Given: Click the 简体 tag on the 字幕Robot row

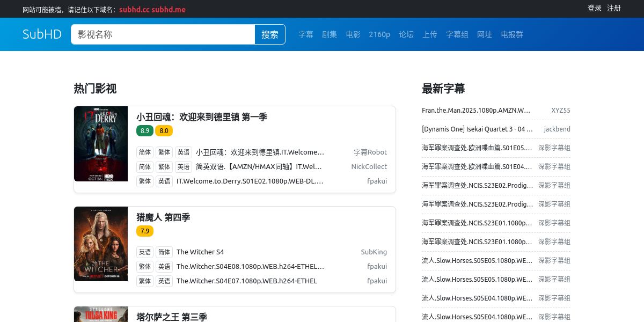Looking at the screenshot, I should point(145,152).
